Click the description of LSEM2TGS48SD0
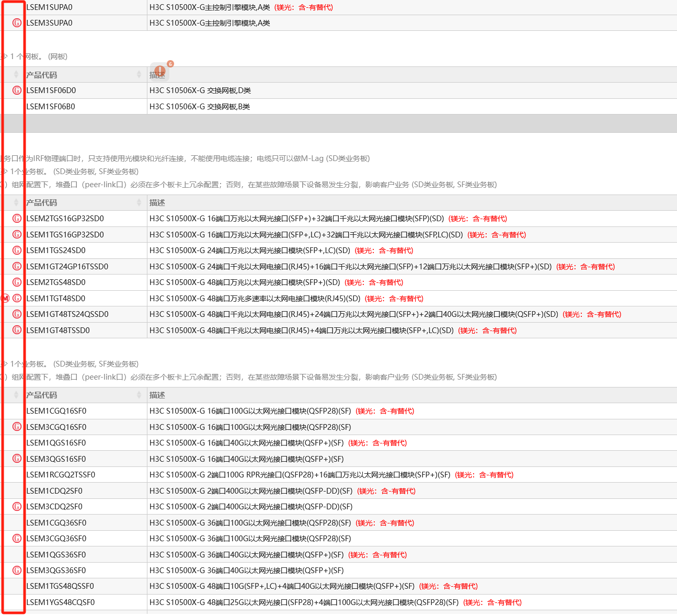The height and width of the screenshot is (616, 677). tap(277, 282)
